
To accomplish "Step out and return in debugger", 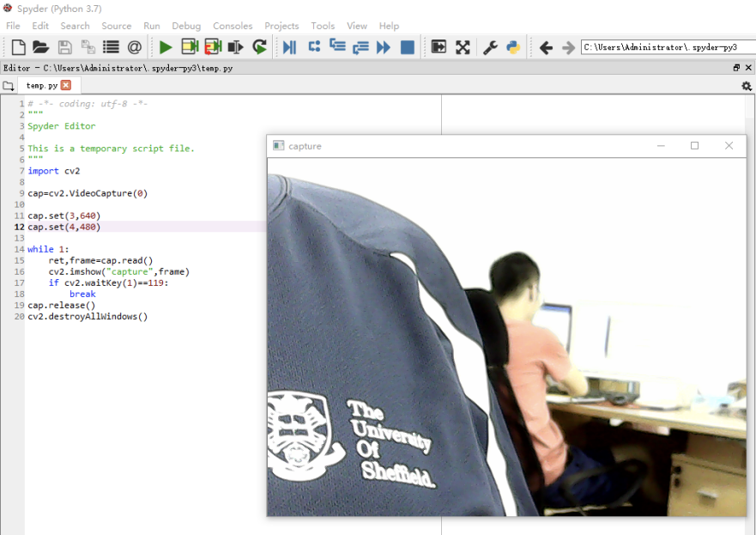I will click(360, 47).
